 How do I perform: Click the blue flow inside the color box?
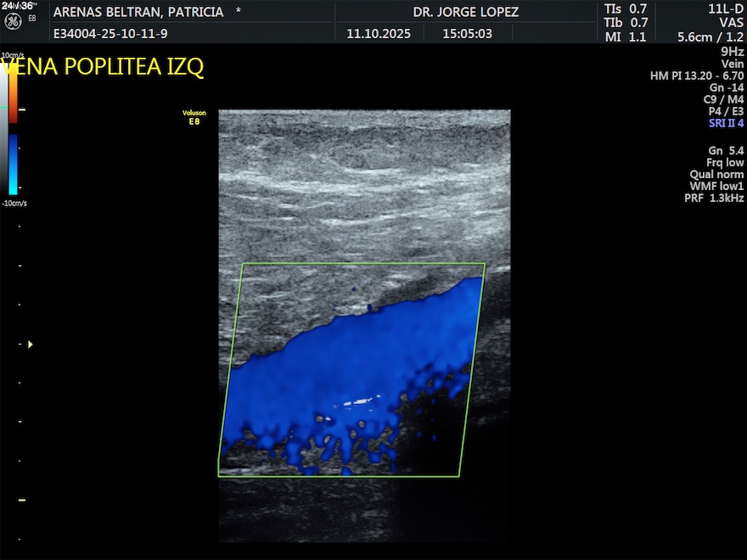coord(357,365)
